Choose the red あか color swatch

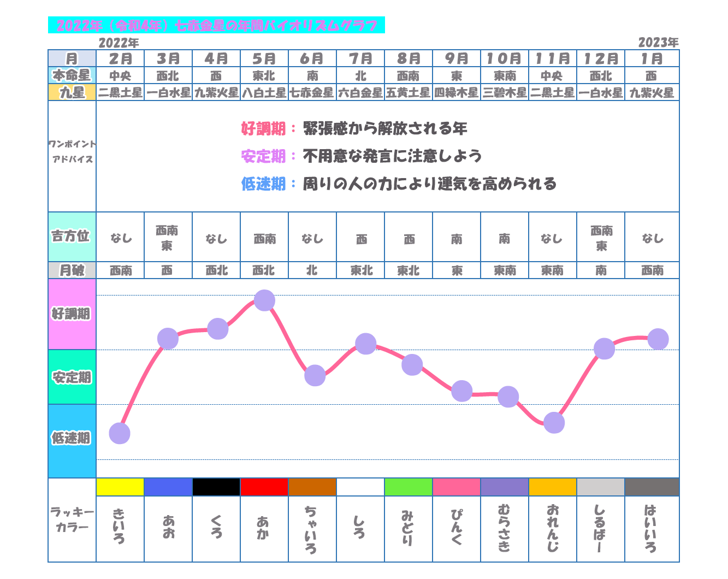264,487
